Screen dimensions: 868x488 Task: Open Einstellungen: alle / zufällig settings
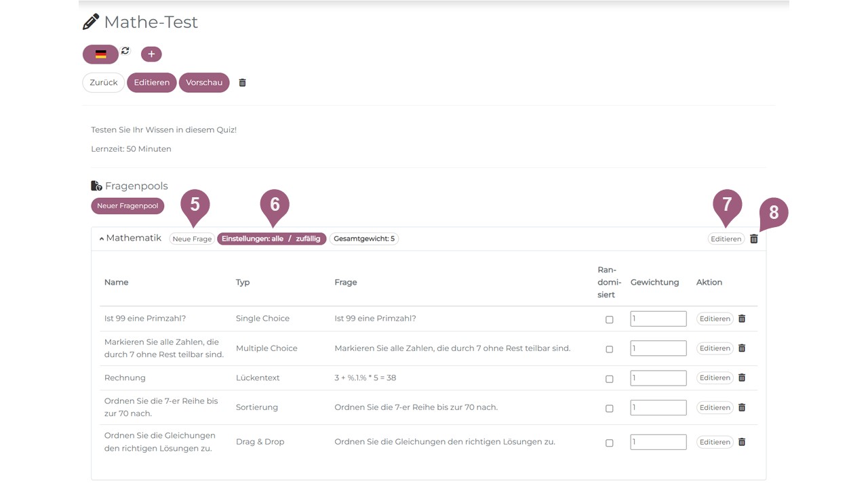tap(271, 239)
